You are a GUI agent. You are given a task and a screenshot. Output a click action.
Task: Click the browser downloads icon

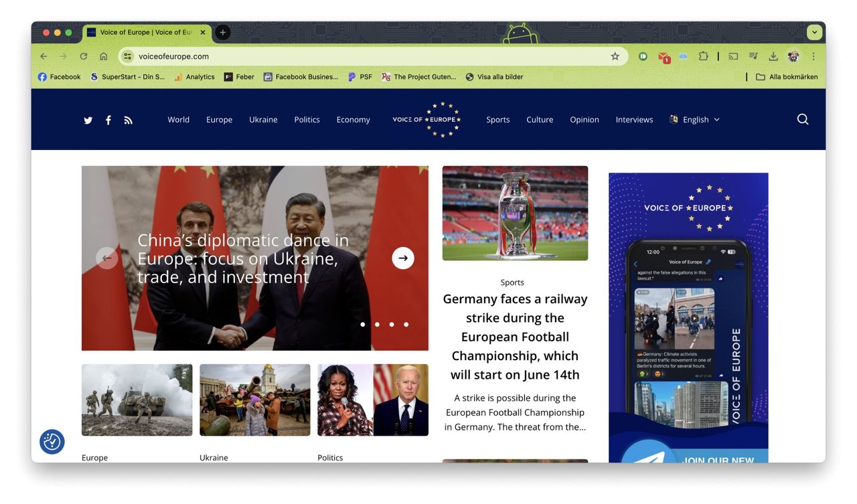coord(773,56)
